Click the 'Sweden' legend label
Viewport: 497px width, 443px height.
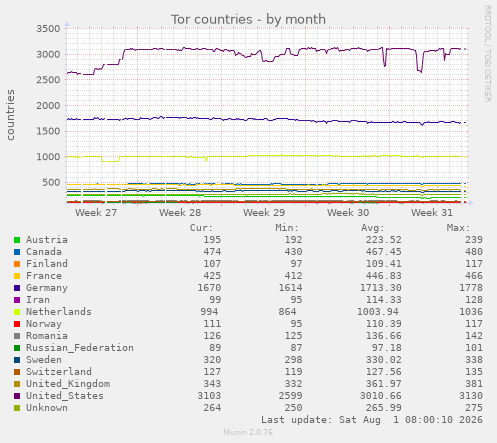point(44,360)
